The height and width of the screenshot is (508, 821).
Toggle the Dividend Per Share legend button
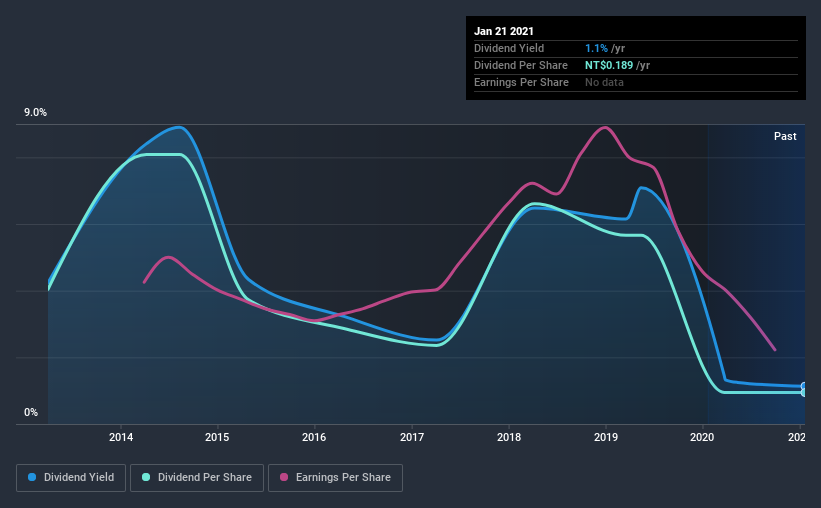coord(197,478)
